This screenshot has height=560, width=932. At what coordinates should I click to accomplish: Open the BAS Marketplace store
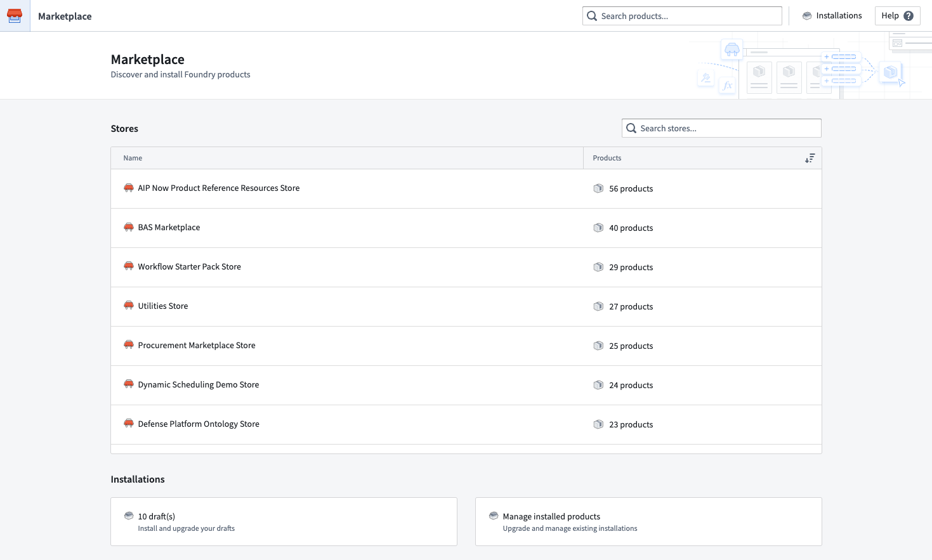click(466, 228)
